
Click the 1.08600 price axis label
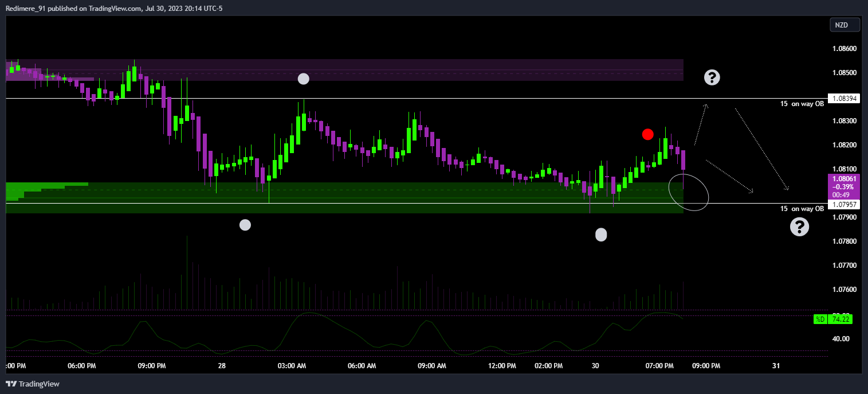coord(845,49)
